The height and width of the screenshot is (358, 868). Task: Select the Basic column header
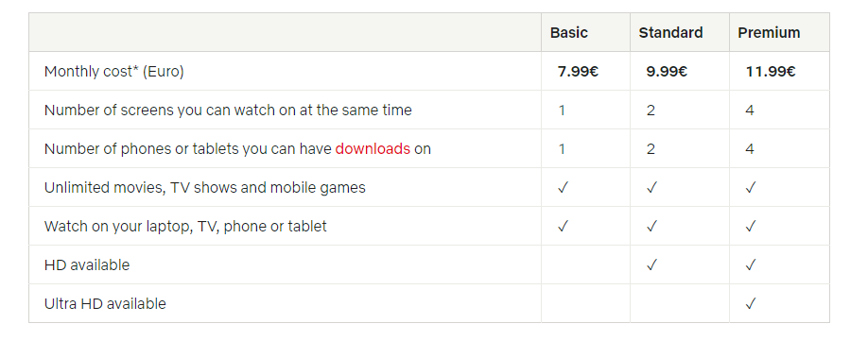point(568,33)
